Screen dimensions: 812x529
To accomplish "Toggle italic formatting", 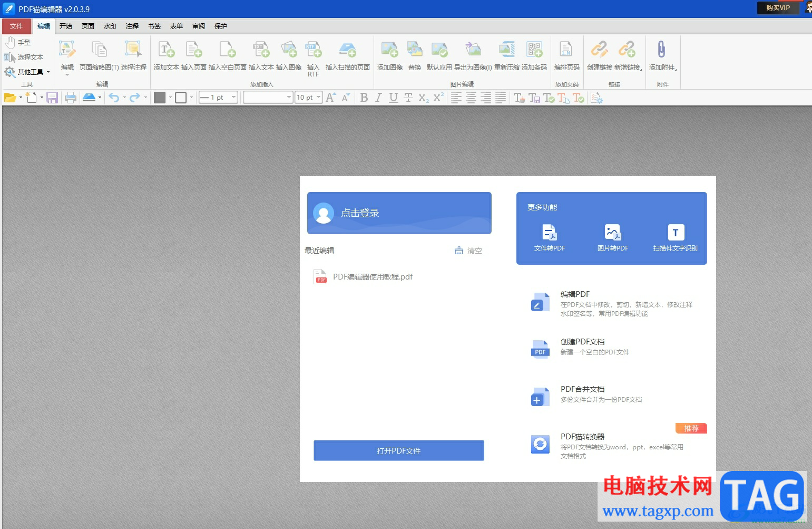I will click(x=378, y=98).
